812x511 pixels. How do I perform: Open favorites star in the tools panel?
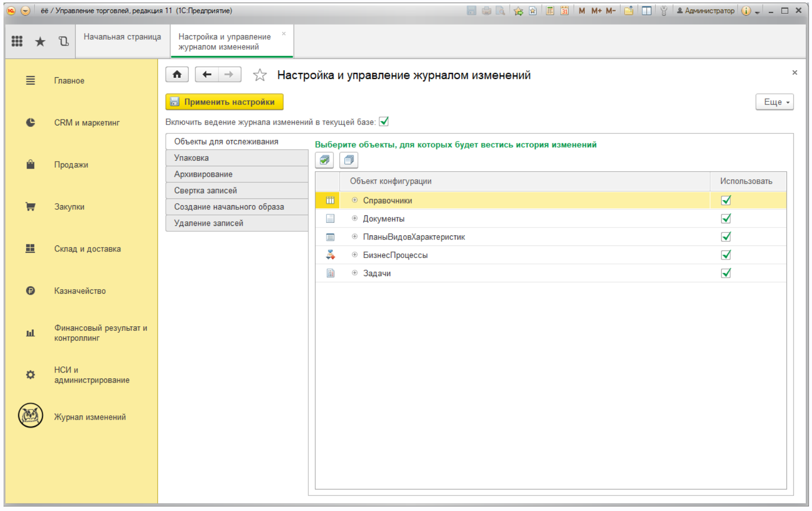pos(40,42)
